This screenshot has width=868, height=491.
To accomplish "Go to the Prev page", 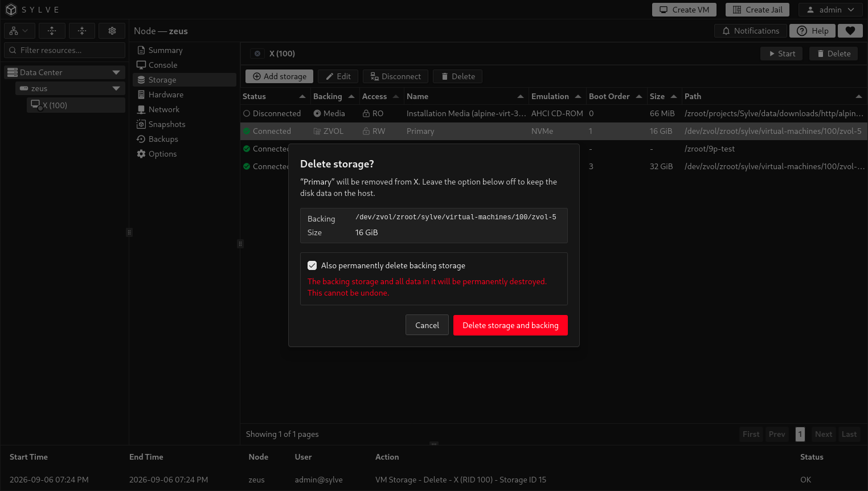I will (x=777, y=434).
